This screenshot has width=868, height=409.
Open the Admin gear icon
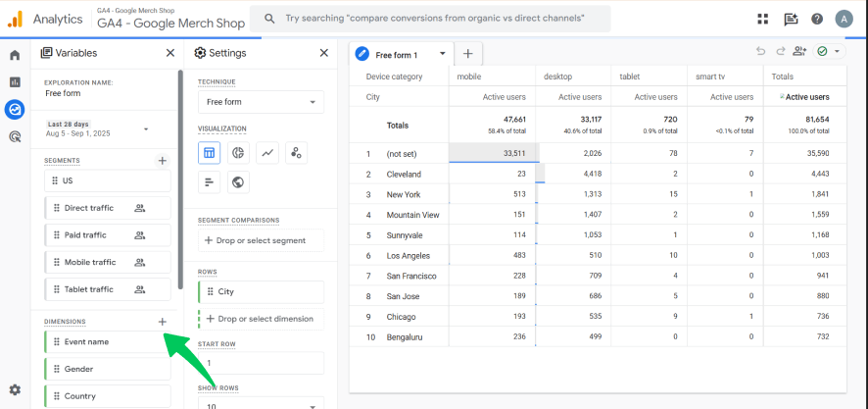(15, 389)
